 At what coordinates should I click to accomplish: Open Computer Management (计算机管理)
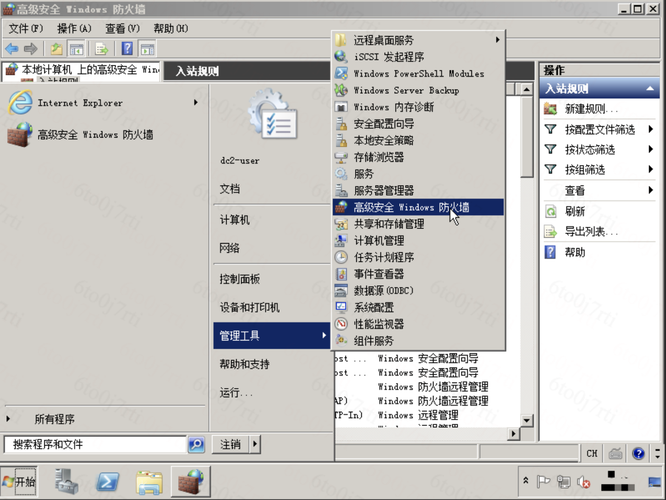click(x=418, y=240)
